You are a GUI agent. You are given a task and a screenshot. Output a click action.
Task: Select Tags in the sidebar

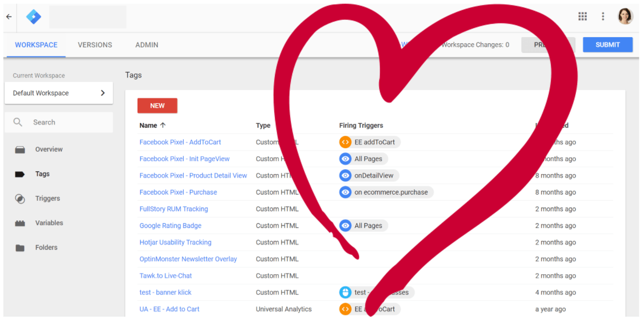click(x=42, y=174)
